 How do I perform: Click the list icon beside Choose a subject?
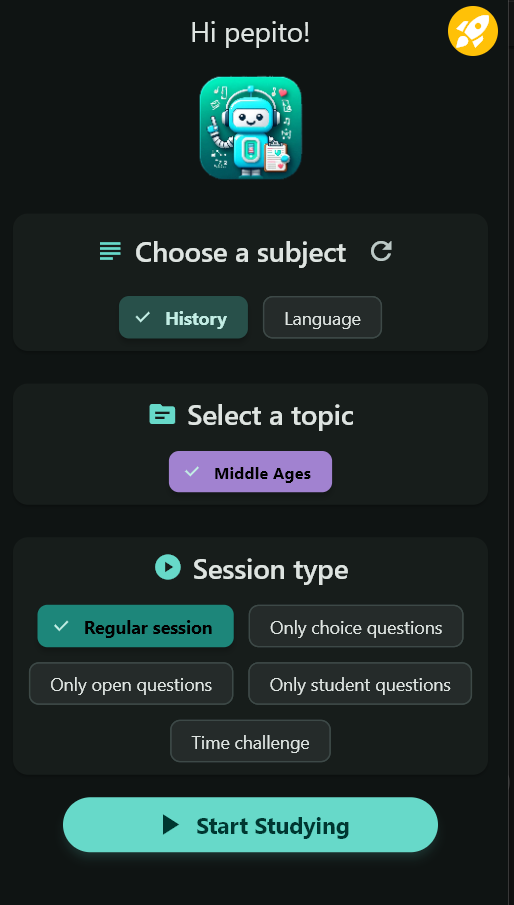[110, 251]
